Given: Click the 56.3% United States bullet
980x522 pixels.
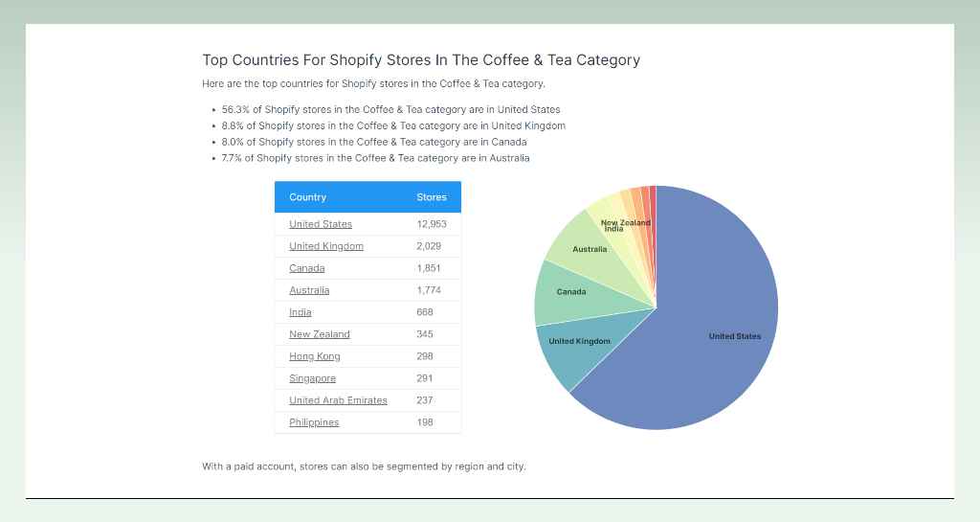Looking at the screenshot, I should click(x=390, y=109).
